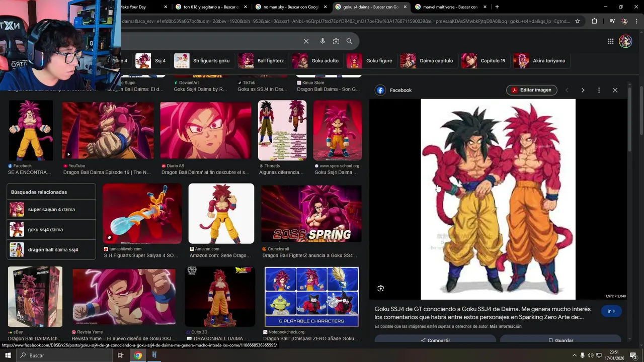Open the www.spec-school.org result thumbnail
644x362 pixels.
337,130
